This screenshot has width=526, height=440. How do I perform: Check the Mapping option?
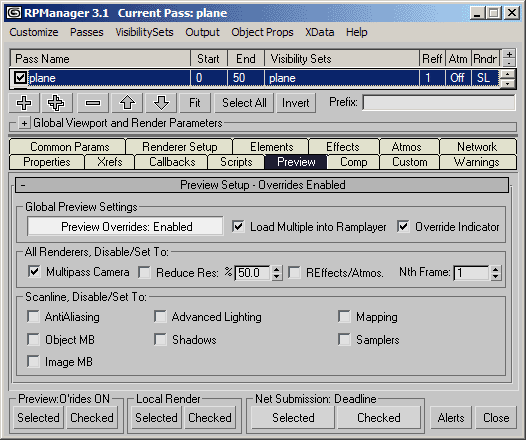pos(344,316)
